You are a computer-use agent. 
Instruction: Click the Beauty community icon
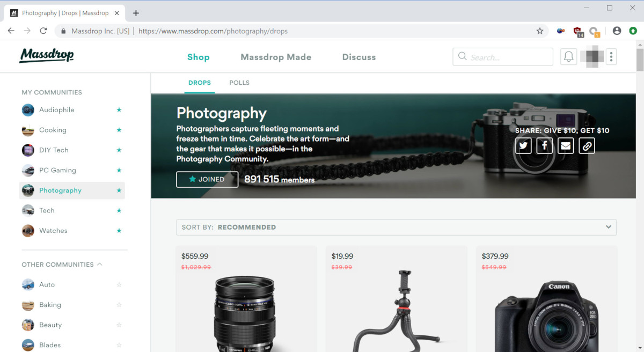click(x=28, y=325)
